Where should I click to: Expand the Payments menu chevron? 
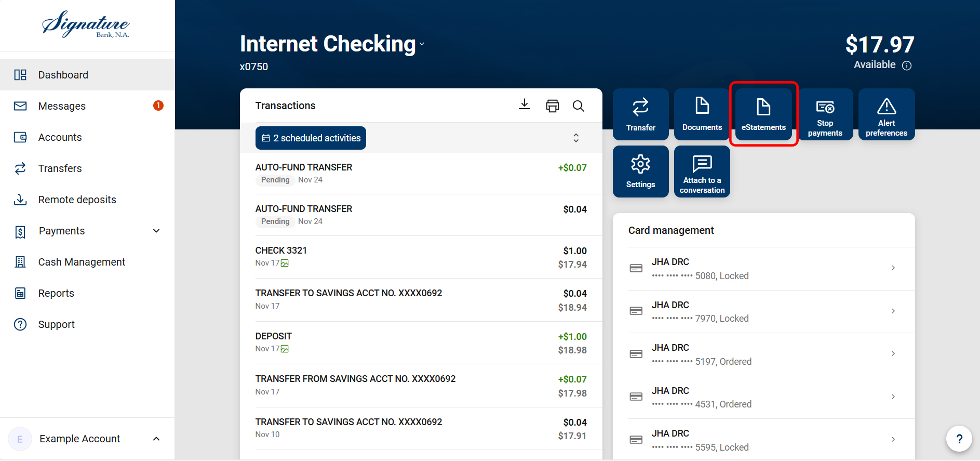tap(156, 231)
